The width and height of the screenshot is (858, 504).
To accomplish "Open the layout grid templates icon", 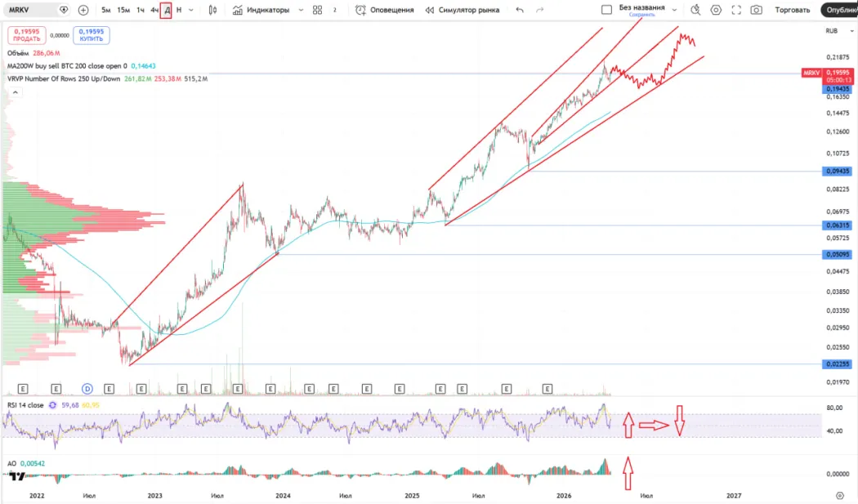I will pyautogui.click(x=318, y=10).
